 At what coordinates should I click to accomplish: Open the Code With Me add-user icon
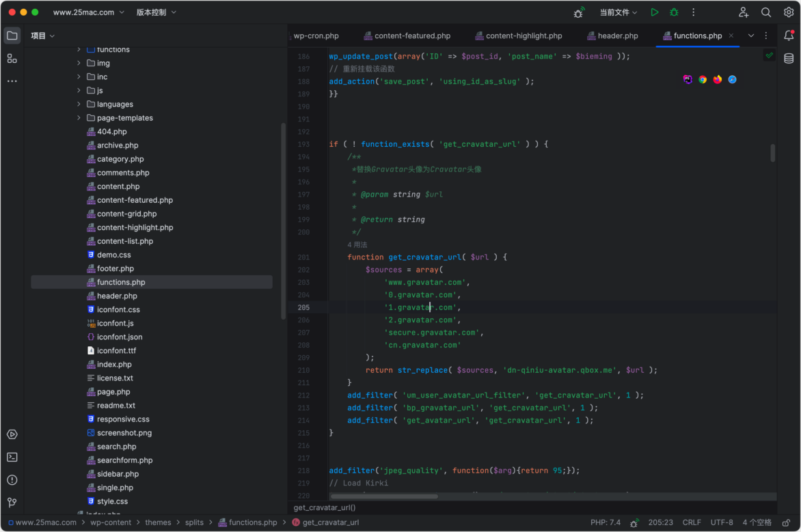point(744,12)
